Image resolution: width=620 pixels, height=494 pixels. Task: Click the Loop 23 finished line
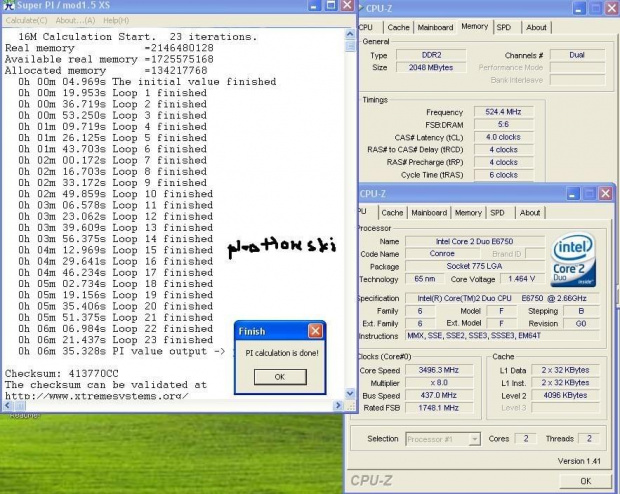(x=115, y=340)
